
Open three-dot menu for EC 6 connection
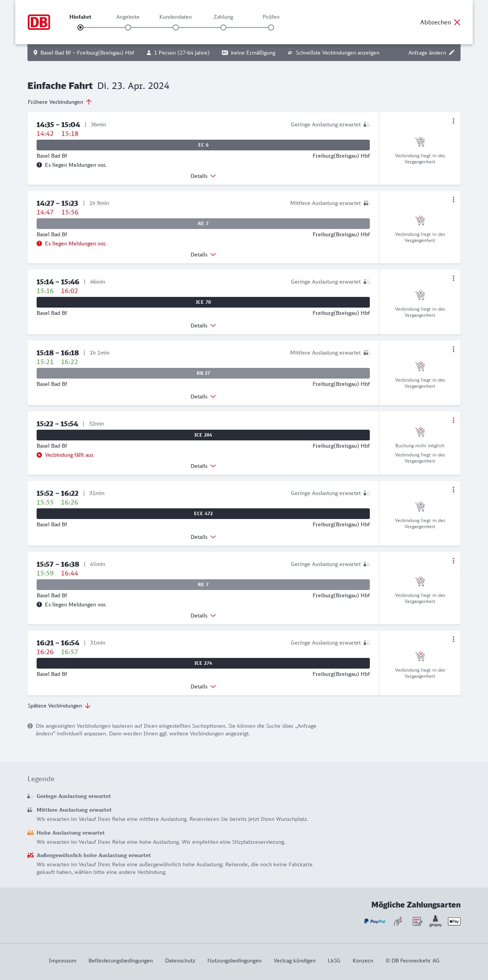453,121
